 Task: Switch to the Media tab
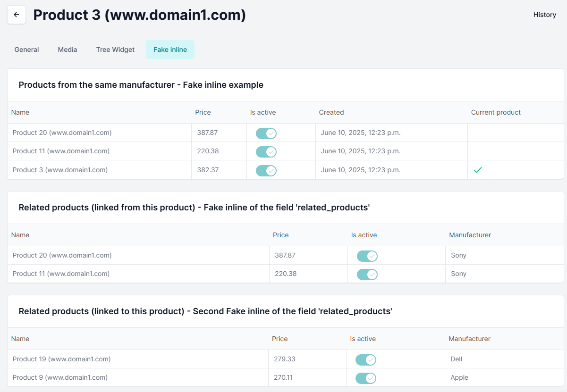(68, 50)
